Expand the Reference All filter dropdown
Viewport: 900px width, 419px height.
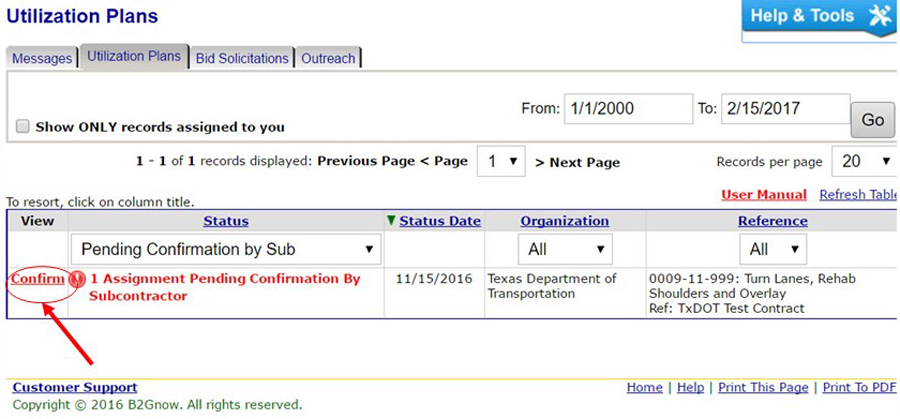point(773,249)
